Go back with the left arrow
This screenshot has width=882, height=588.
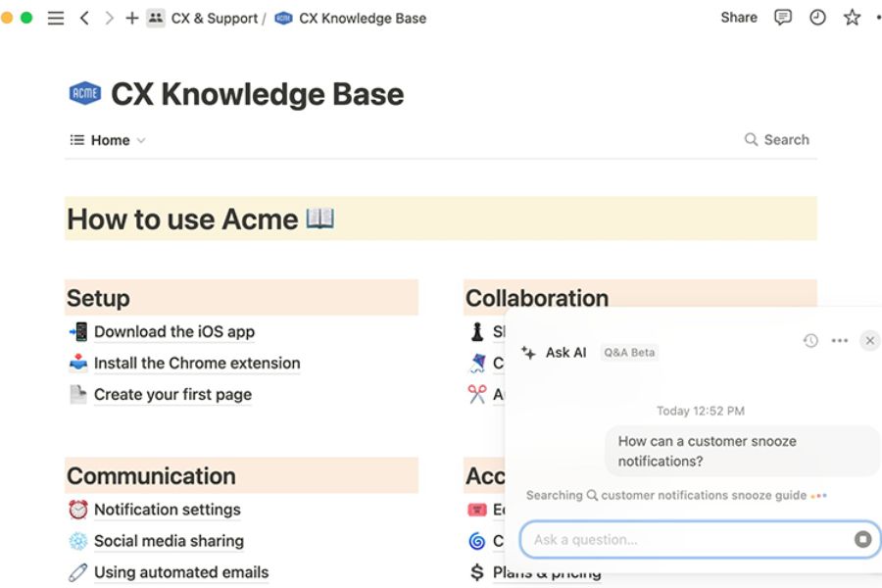click(84, 18)
